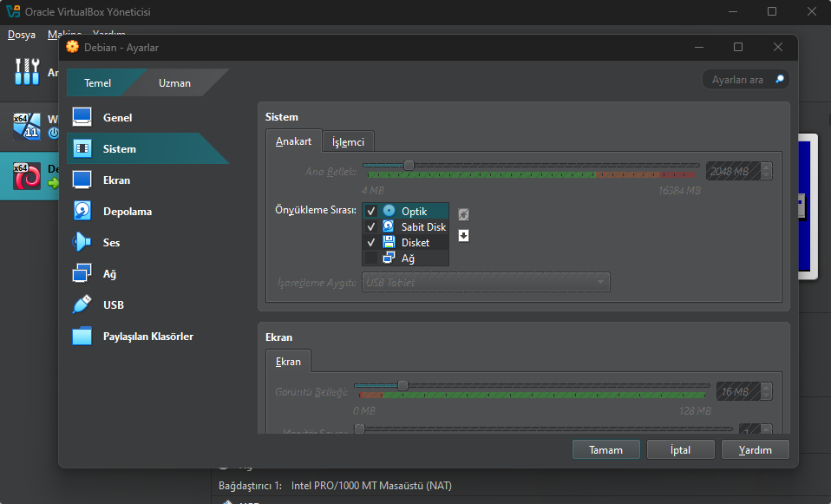Open Depolama disk storage icon
This screenshot has width=831, height=504.
(82, 212)
